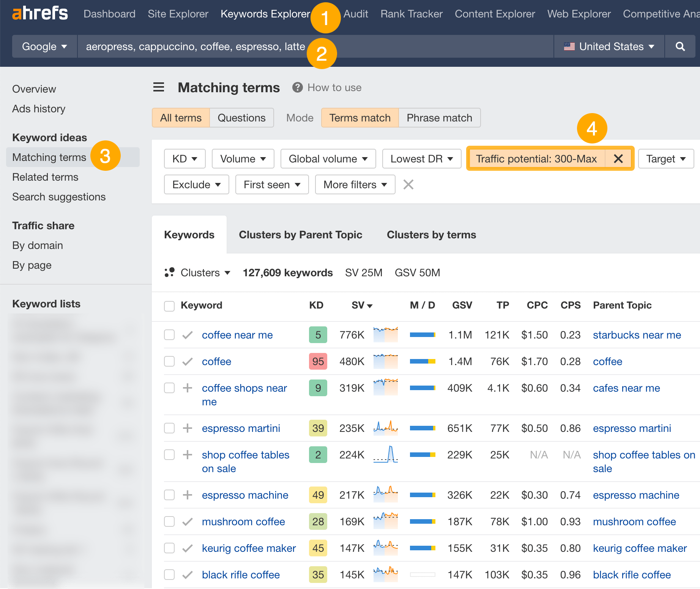This screenshot has height=589, width=700.
Task: Select the checkbox for coffee near me
Action: tap(169, 335)
